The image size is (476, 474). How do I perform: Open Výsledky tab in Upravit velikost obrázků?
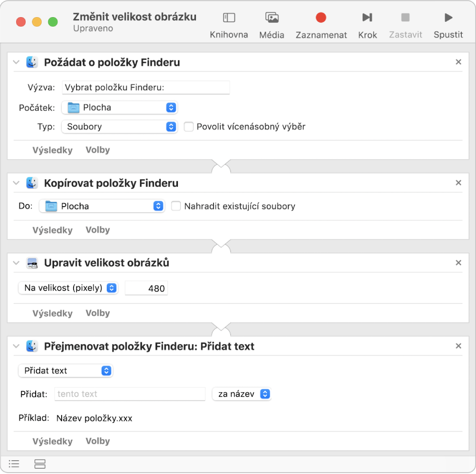[52, 313]
